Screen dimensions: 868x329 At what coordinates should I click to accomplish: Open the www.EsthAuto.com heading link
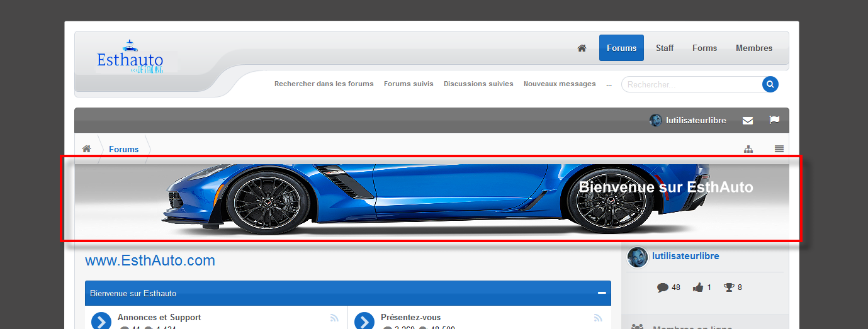150,260
